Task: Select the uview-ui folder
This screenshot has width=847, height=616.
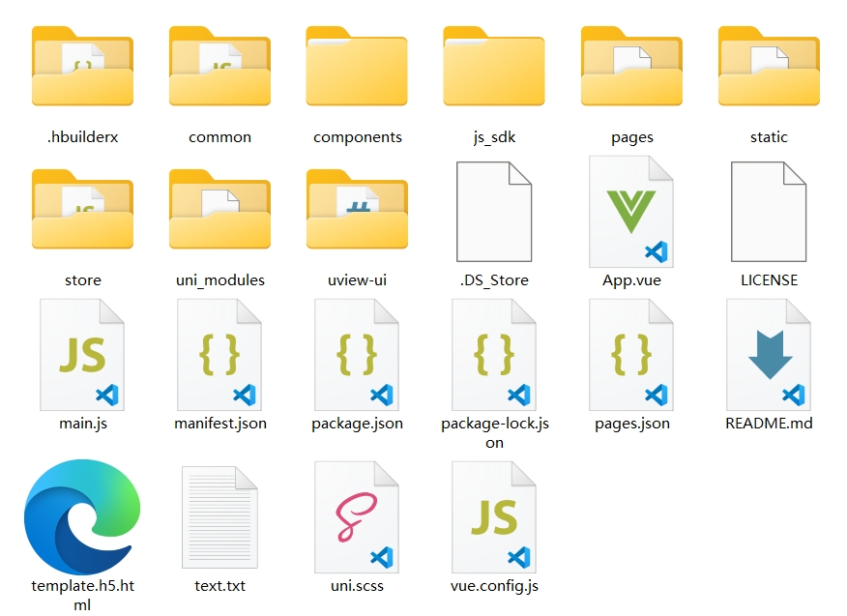Action: point(357,210)
